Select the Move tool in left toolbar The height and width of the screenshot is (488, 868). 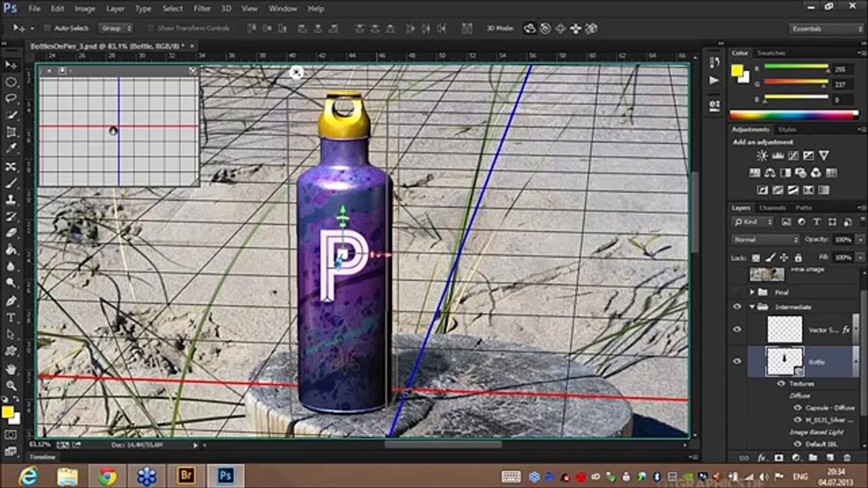pos(11,65)
